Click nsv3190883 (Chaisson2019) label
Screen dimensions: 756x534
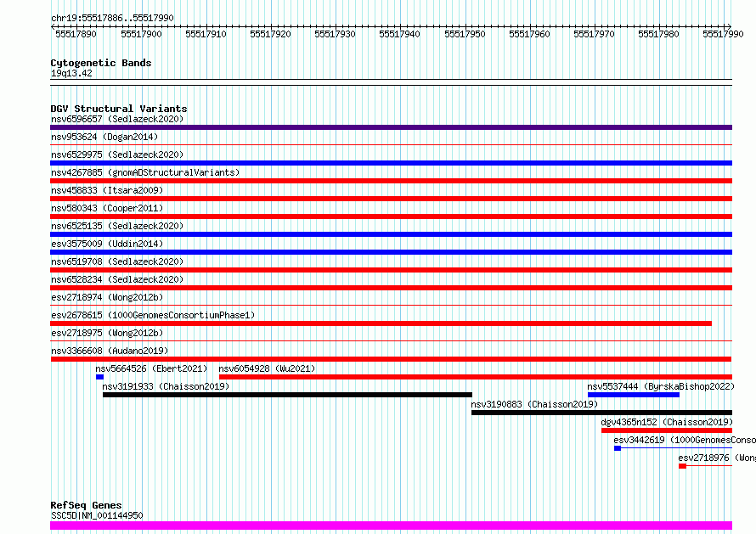[x=534, y=404]
